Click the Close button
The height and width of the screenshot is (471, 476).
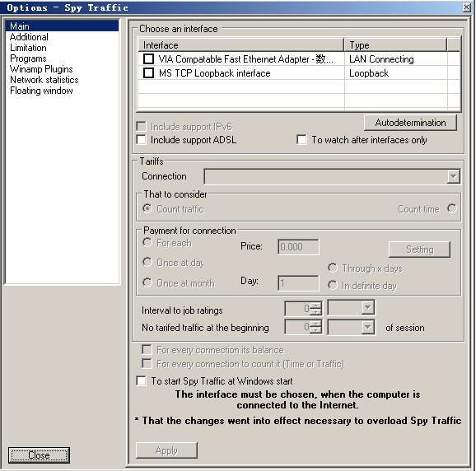[39, 455]
